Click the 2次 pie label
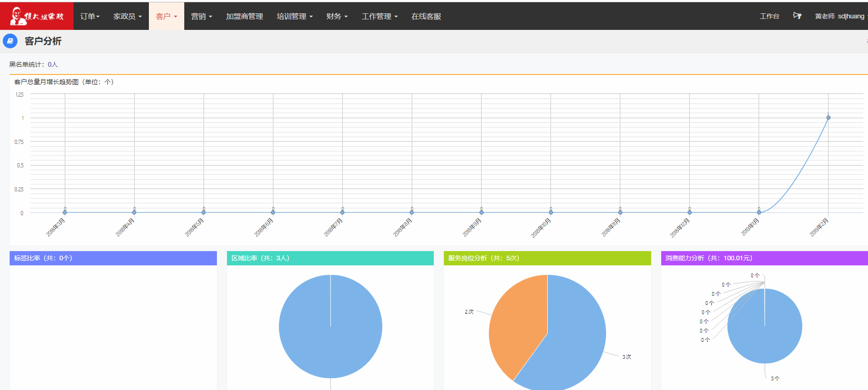 [x=469, y=312]
